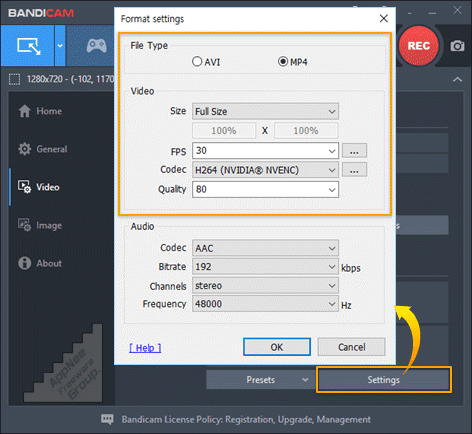The height and width of the screenshot is (434, 472).
Task: Open the Quality dropdown
Action: [265, 189]
